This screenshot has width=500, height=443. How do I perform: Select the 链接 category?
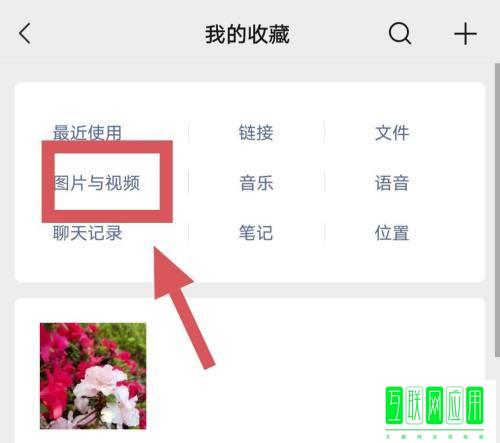point(256,133)
